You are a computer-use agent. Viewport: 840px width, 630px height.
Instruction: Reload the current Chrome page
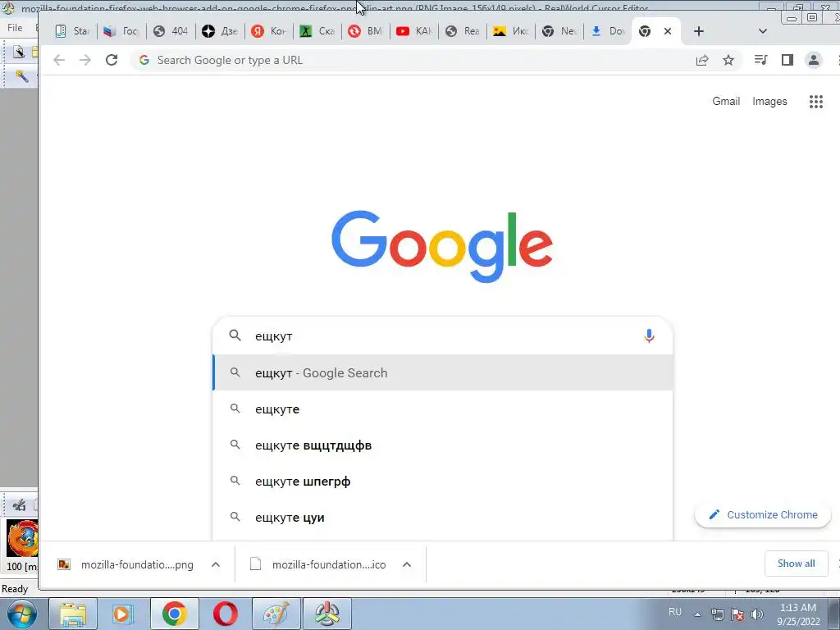pyautogui.click(x=112, y=60)
